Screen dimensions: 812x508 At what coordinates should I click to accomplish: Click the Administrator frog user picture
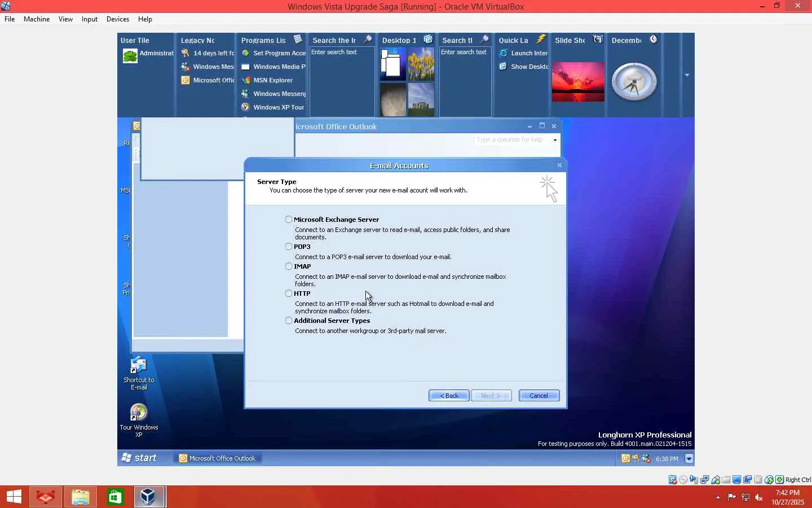pyautogui.click(x=130, y=56)
